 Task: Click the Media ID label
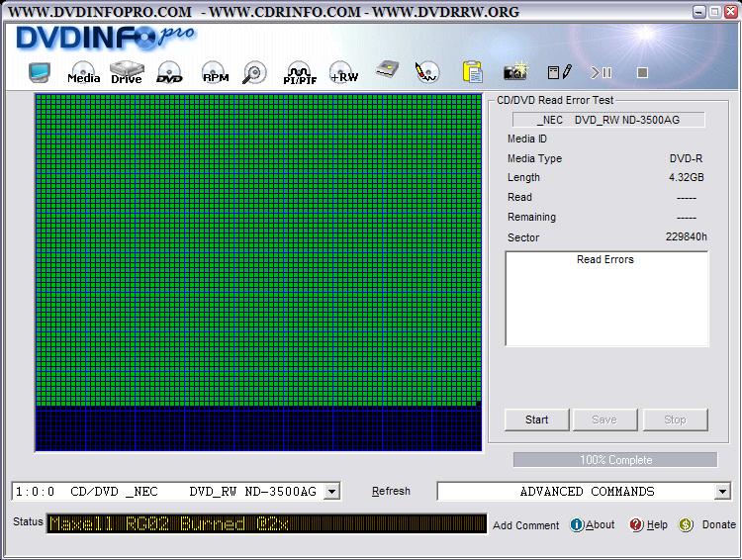click(x=526, y=139)
